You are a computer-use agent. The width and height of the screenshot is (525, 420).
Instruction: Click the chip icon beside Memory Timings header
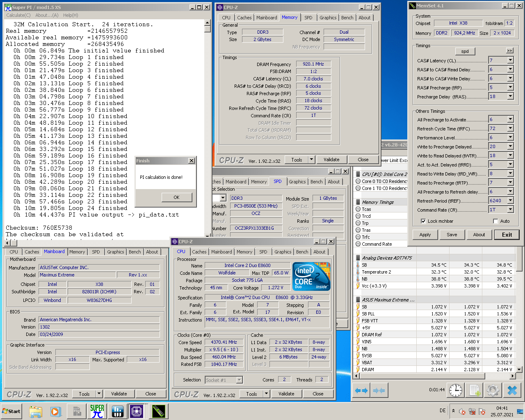tap(358, 202)
